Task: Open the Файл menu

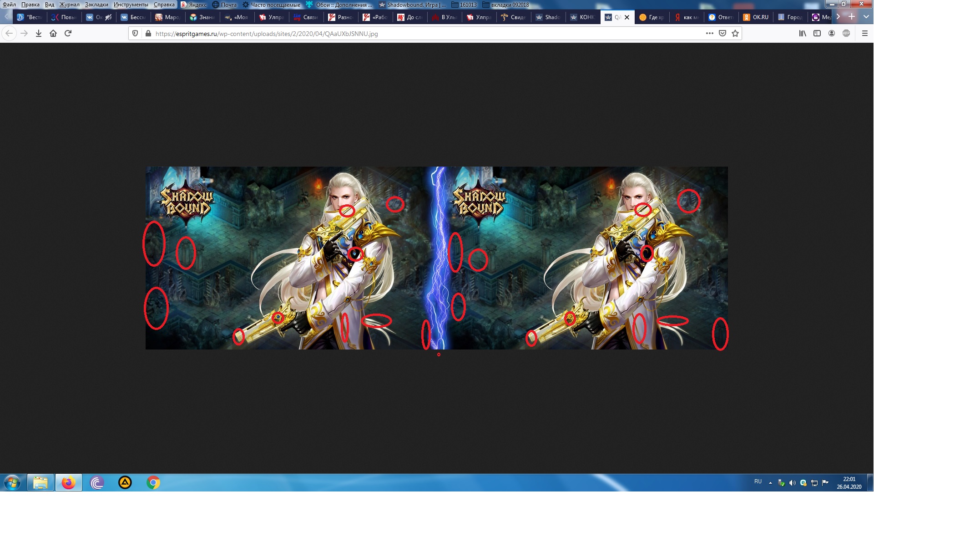Action: (x=10, y=5)
